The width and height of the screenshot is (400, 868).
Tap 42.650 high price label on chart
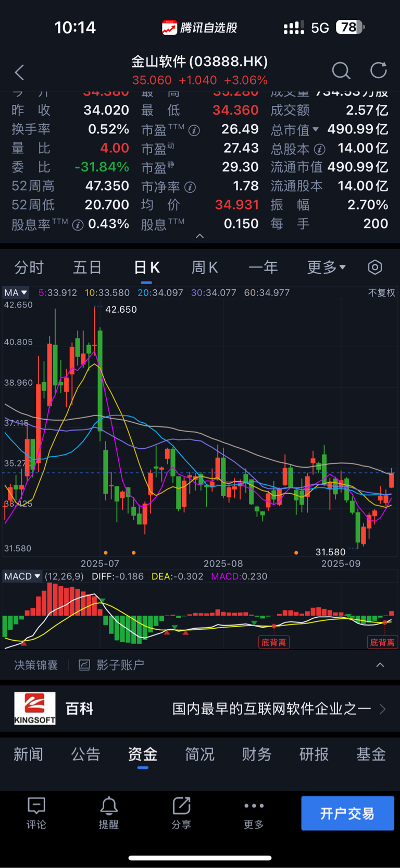click(x=121, y=309)
